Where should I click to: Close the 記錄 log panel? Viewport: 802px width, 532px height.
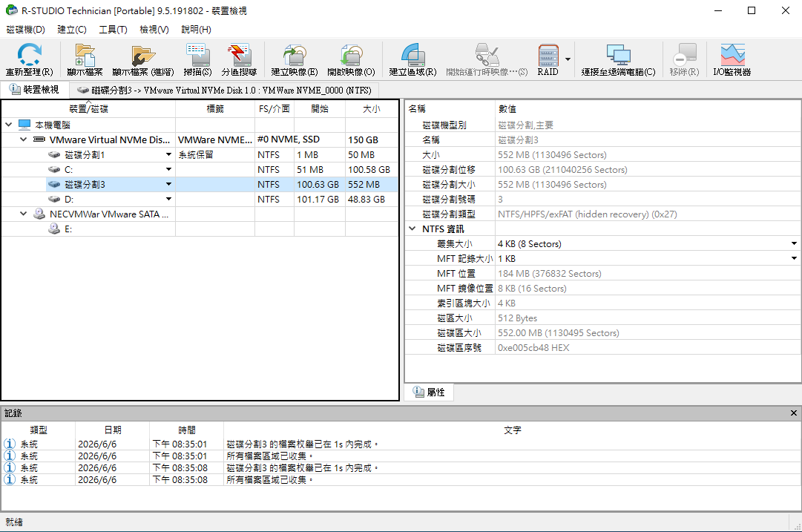point(793,413)
